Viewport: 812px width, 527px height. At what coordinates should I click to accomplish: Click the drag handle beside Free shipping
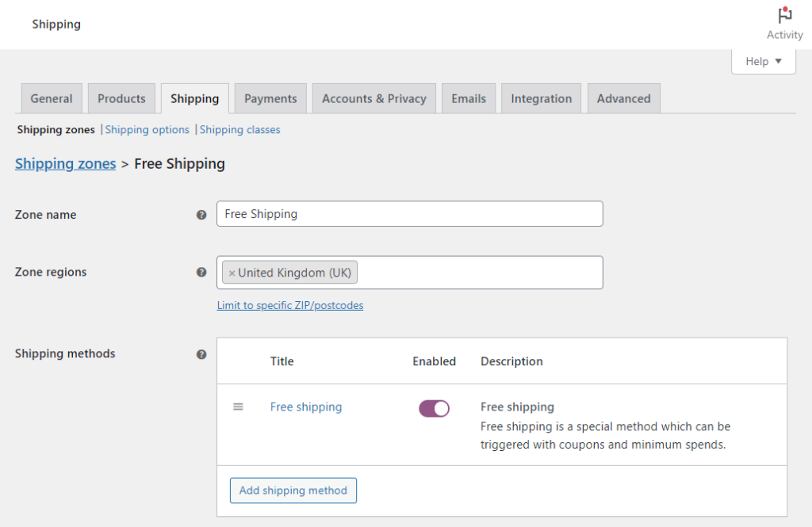[x=238, y=407]
